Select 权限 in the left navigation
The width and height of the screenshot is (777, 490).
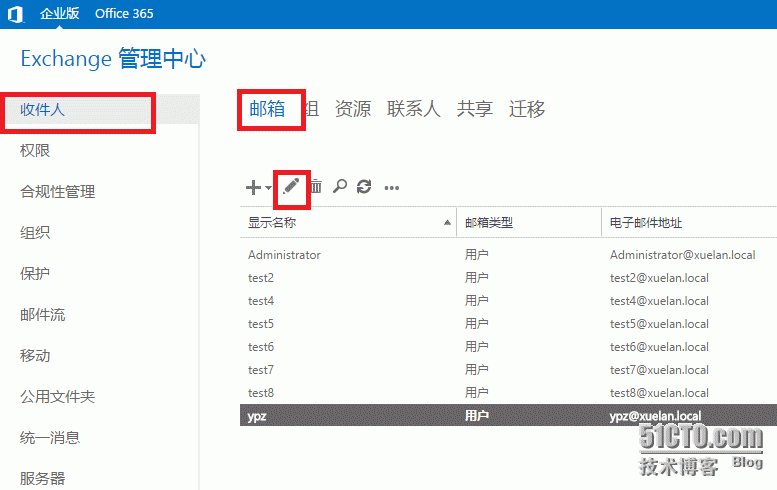[35, 151]
